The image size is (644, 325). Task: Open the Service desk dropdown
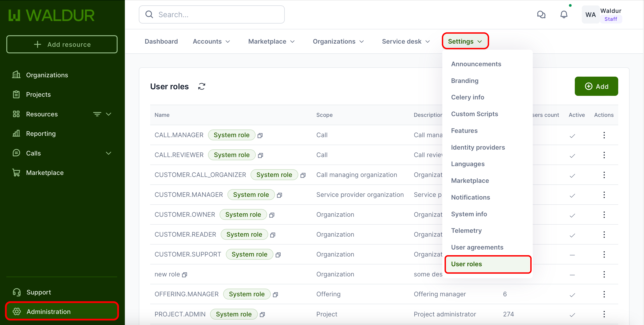[x=405, y=41]
